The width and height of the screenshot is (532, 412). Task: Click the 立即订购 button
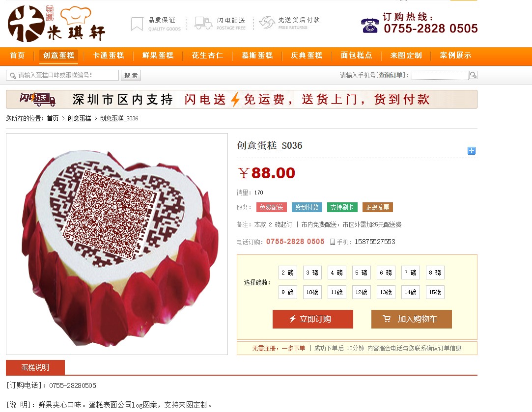point(313,319)
